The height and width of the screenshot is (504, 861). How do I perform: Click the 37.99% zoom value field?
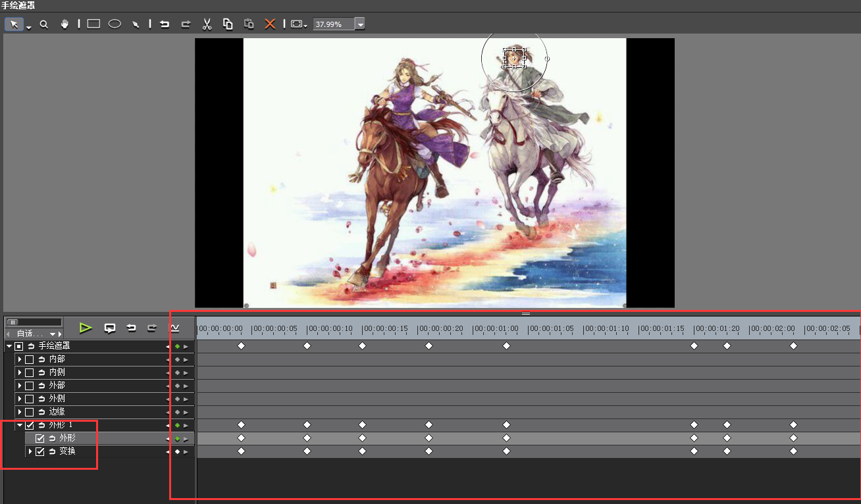(x=333, y=24)
